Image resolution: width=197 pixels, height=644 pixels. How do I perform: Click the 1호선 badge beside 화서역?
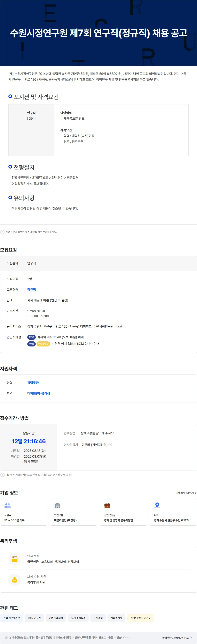coord(31,337)
